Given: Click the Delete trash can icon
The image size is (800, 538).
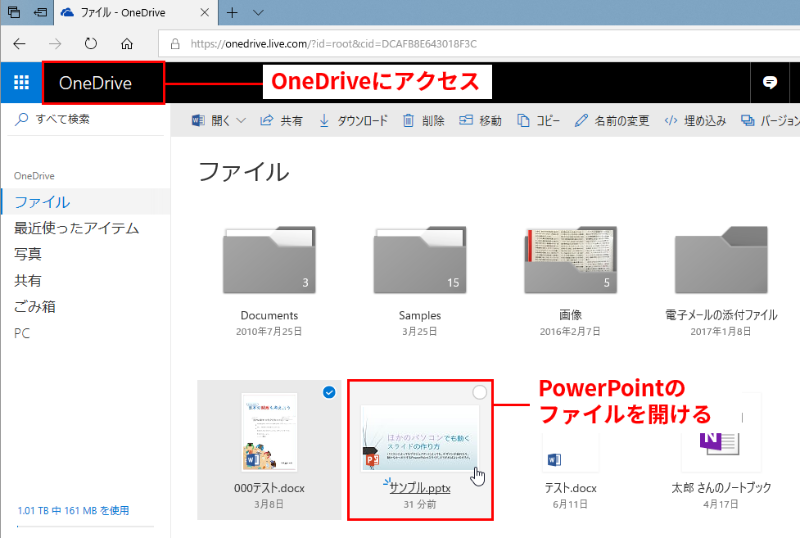Looking at the screenshot, I should [408, 121].
